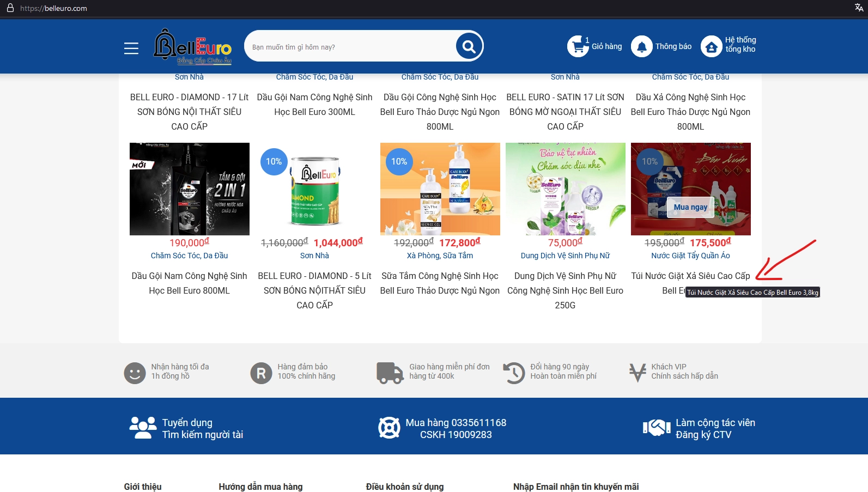Click the Tuyển dụng people icon
Image resolution: width=868 pixels, height=492 pixels.
(x=143, y=428)
